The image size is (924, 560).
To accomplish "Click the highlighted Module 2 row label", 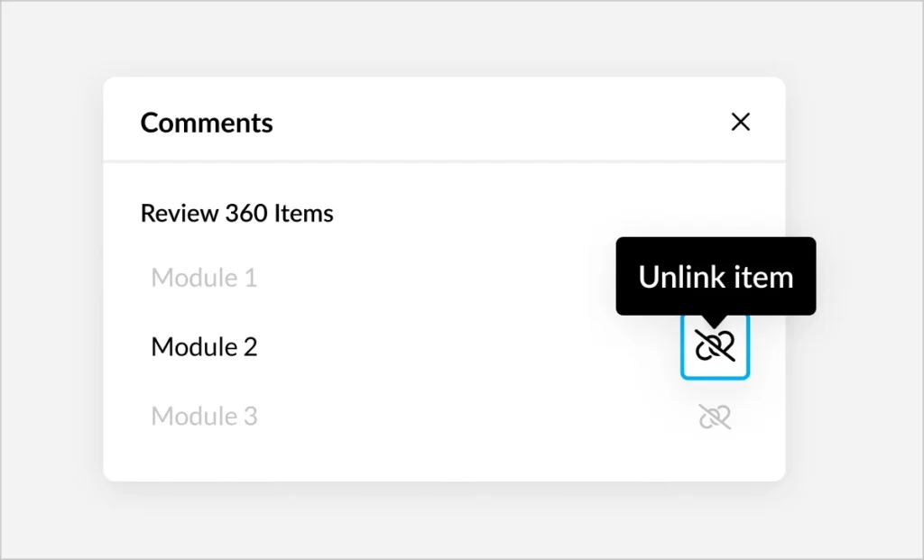I will [x=204, y=346].
